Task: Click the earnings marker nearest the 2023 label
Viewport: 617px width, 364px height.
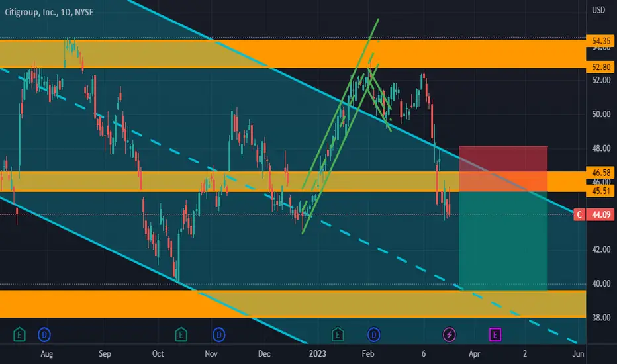Action: coord(338,335)
